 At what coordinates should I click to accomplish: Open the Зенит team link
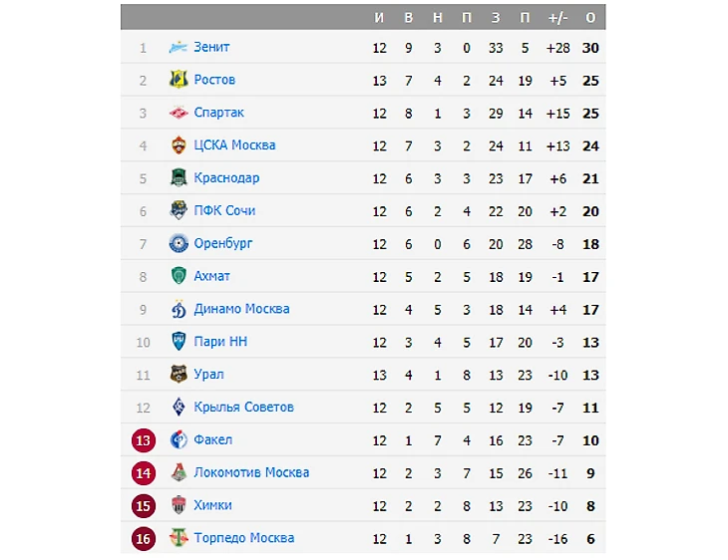(211, 47)
